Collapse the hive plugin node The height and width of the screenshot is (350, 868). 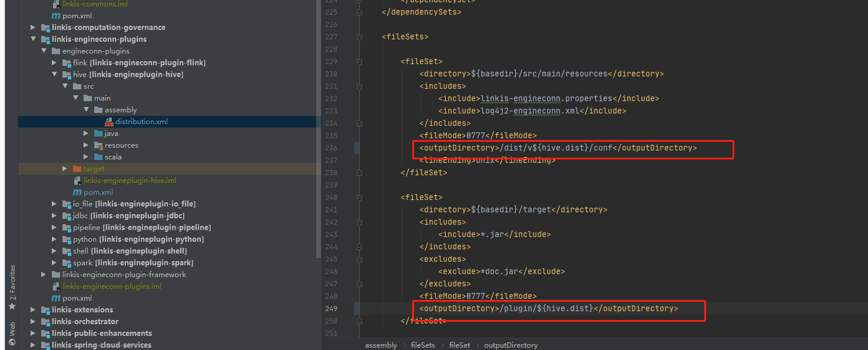(54, 75)
